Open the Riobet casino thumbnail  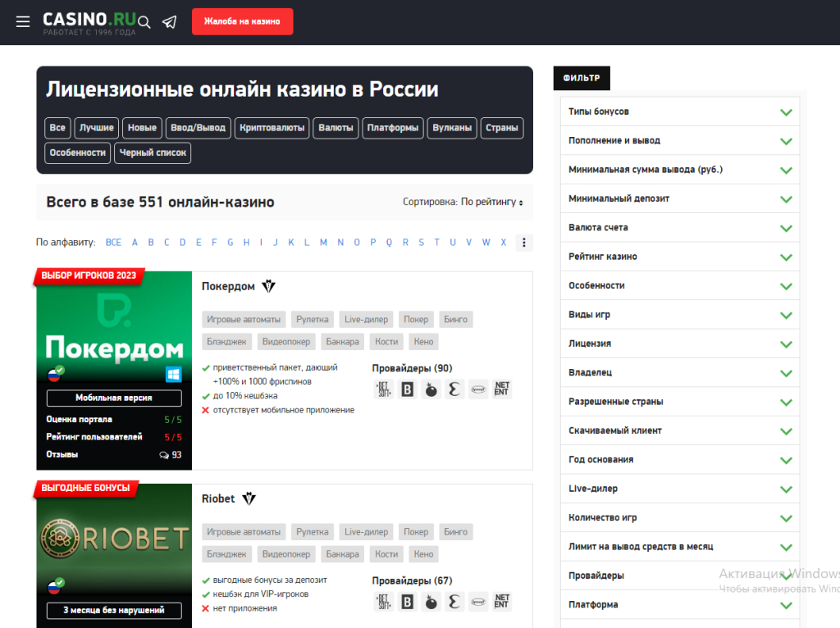114,539
